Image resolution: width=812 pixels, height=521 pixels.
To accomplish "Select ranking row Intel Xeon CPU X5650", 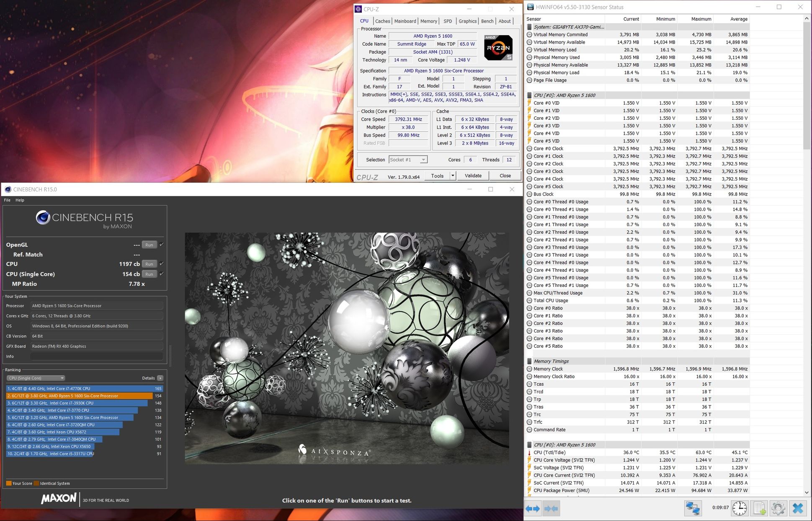I will coord(84,446).
